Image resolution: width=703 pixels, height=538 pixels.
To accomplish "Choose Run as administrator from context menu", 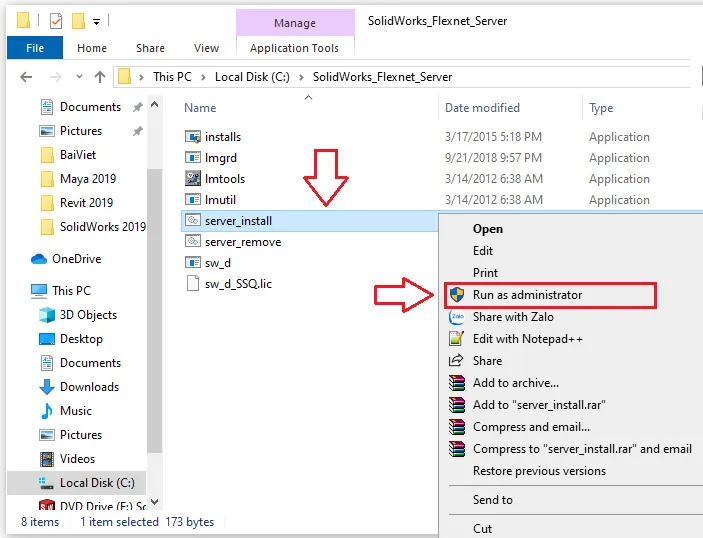I will point(550,295).
